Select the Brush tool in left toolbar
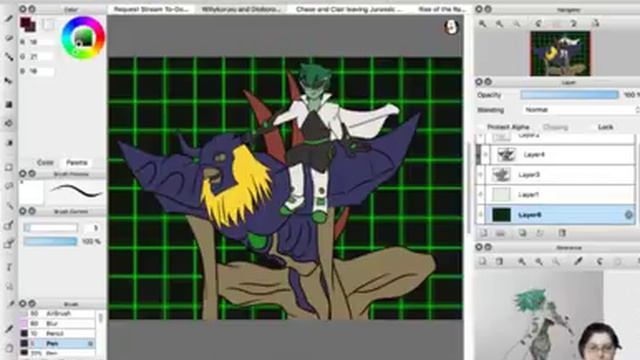 pyautogui.click(x=9, y=18)
